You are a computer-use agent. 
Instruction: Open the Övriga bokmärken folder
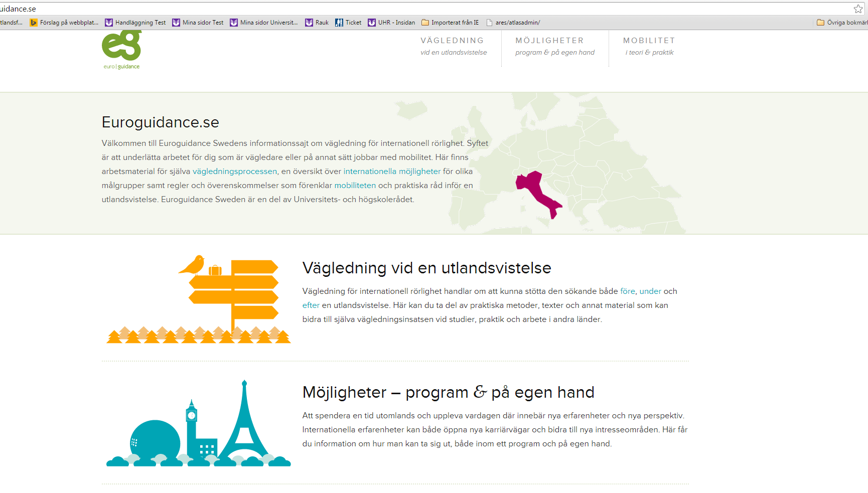tap(842, 23)
